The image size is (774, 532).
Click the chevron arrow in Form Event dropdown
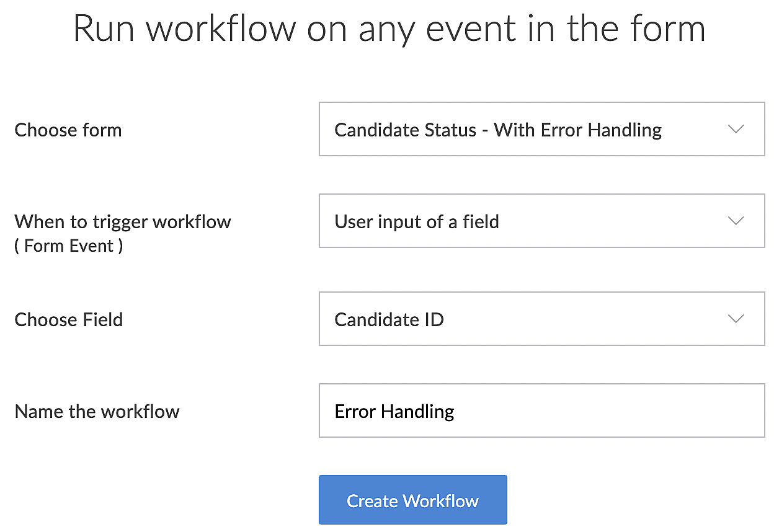736,221
